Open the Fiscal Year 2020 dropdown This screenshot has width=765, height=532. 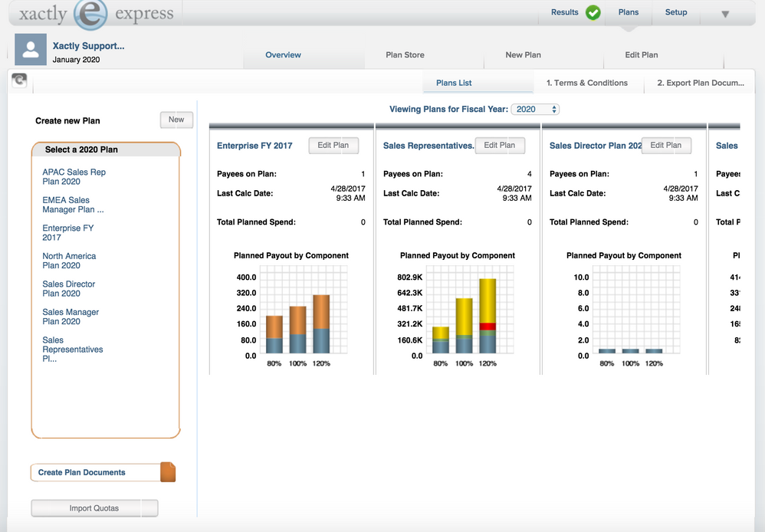tap(535, 110)
